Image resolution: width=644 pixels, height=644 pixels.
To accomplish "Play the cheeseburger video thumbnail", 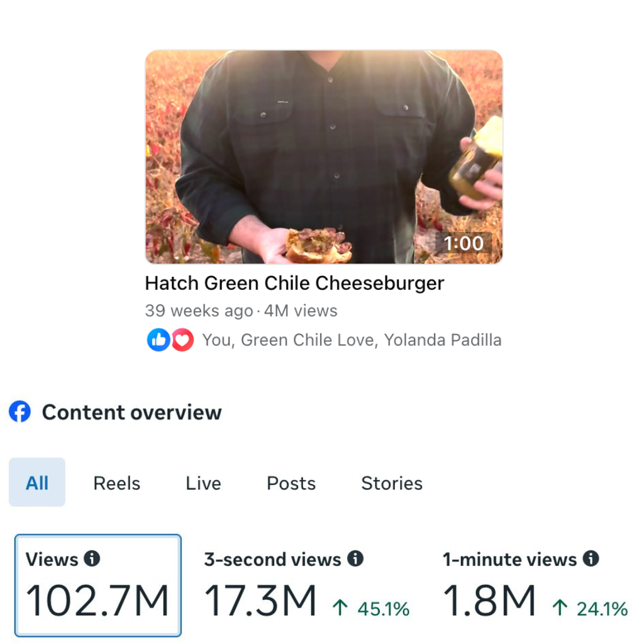I will pos(324,157).
